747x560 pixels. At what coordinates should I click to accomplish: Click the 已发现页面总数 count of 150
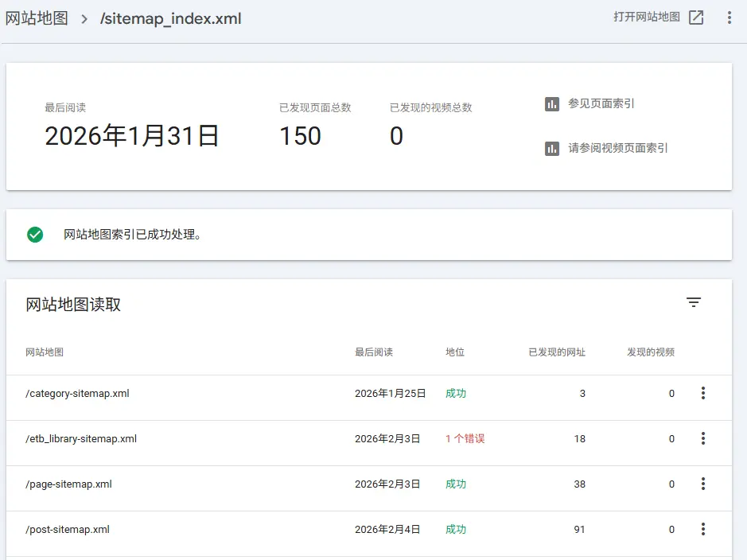pos(300,136)
